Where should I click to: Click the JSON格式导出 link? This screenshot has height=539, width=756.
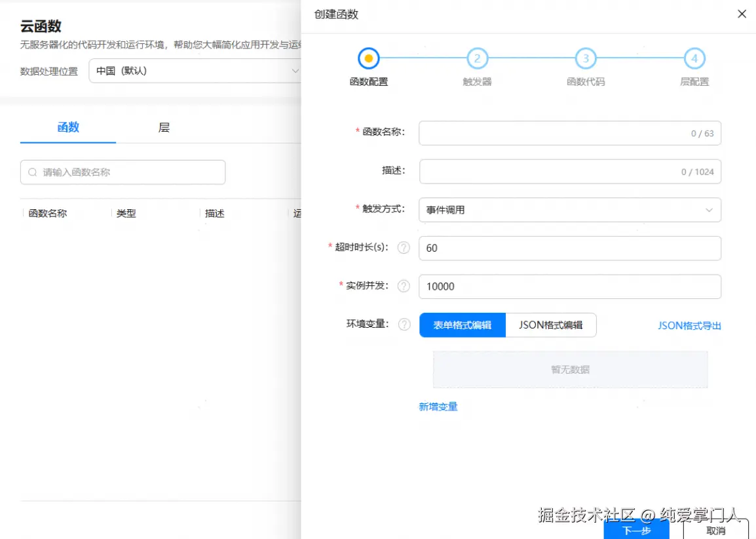(689, 326)
